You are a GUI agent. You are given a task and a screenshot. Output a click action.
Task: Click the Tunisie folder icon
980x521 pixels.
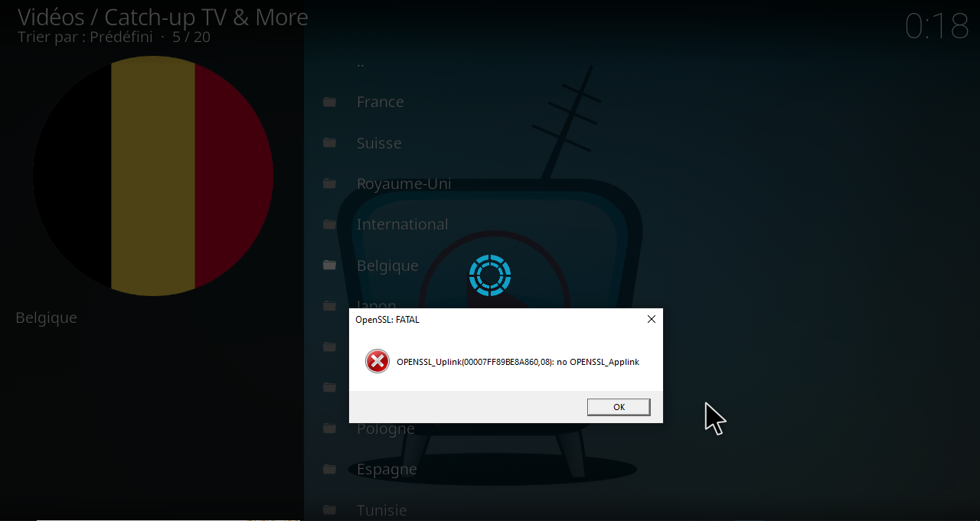coord(329,510)
